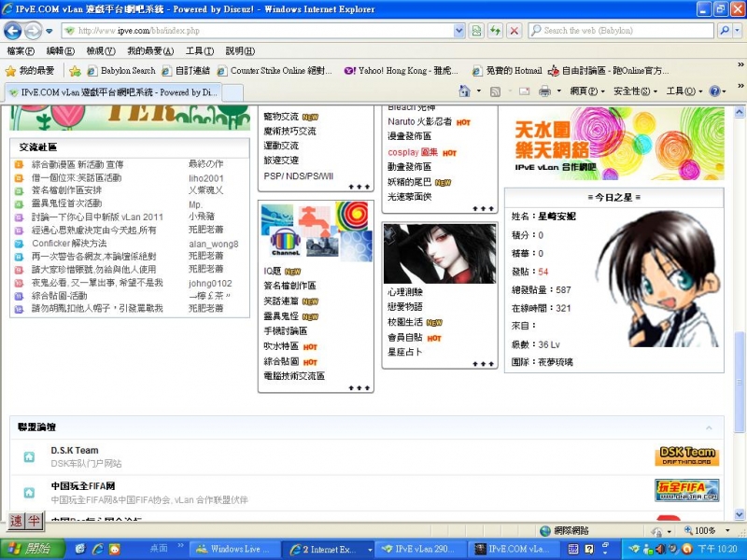Click the 玩全FIFA logo banner
This screenshot has width=747, height=560.
687,491
